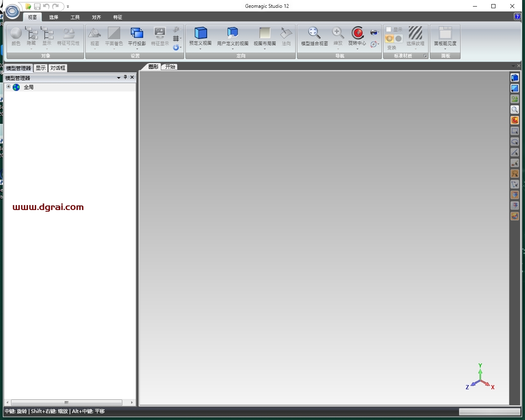The image size is (525, 420).
Task: Click the 选择纹理 striped icon
Action: 415,33
